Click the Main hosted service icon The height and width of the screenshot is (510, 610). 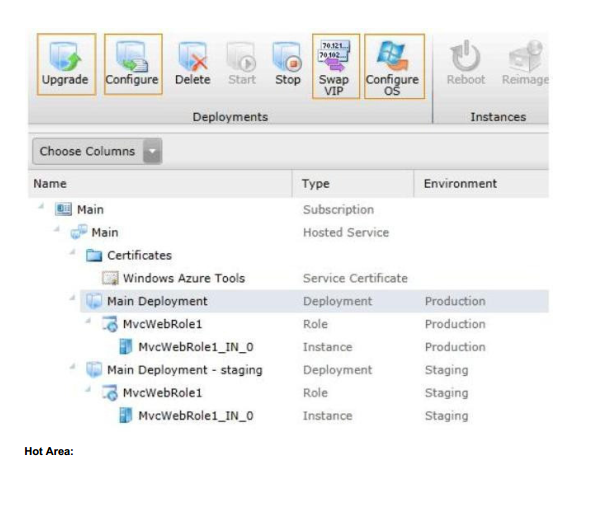79,232
